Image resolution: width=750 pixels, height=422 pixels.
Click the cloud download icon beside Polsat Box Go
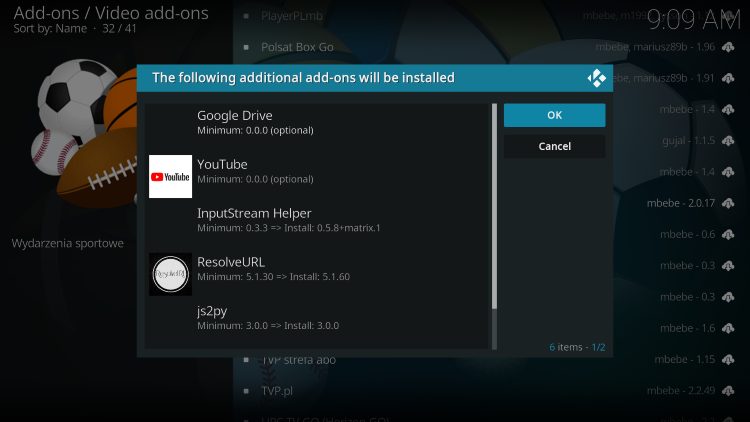(x=728, y=47)
